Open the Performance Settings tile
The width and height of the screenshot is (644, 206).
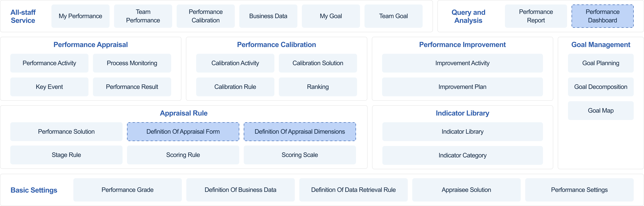click(x=579, y=190)
